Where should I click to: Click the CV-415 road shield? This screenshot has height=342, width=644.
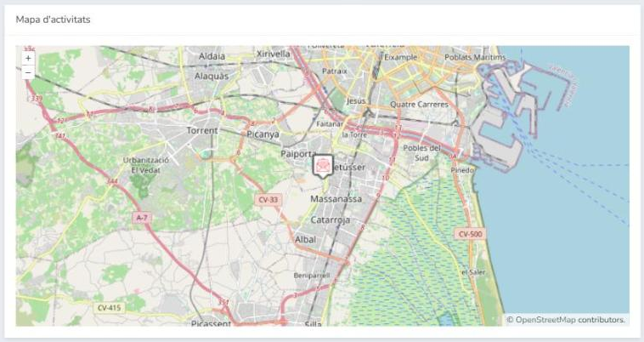(110, 307)
